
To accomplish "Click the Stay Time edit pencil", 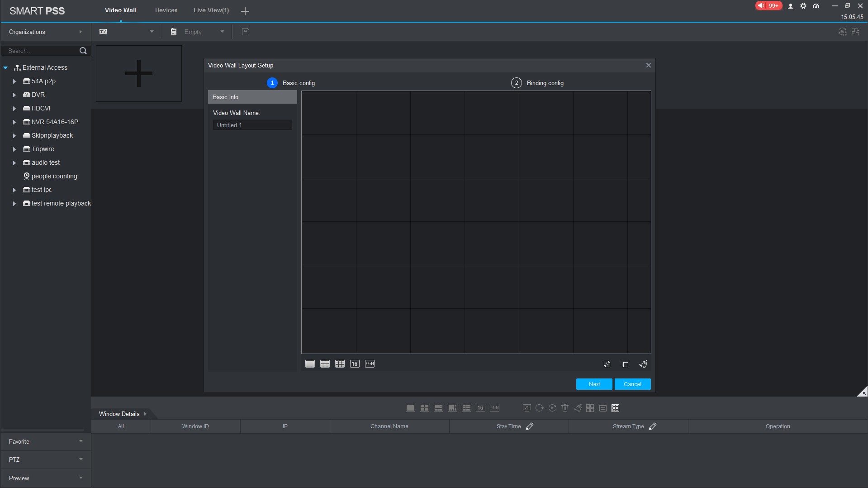I will tap(530, 426).
